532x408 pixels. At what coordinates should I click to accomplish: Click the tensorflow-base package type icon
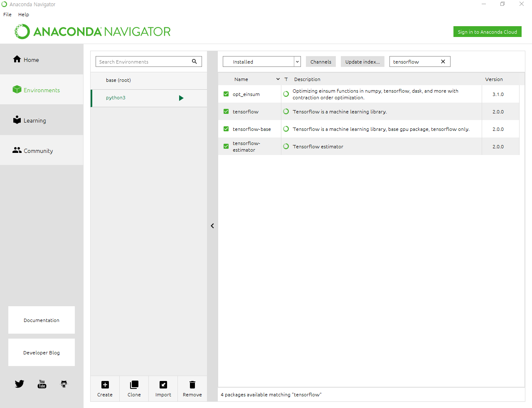[286, 129]
